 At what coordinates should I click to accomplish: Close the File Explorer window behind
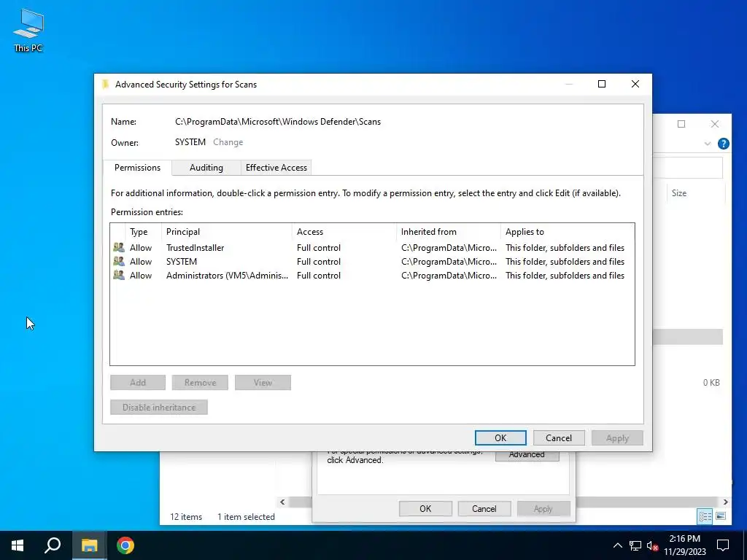(715, 124)
